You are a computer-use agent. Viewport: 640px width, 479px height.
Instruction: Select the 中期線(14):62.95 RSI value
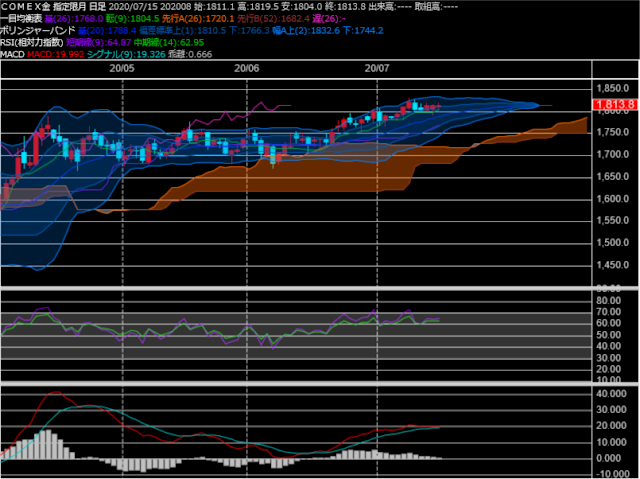(x=169, y=42)
